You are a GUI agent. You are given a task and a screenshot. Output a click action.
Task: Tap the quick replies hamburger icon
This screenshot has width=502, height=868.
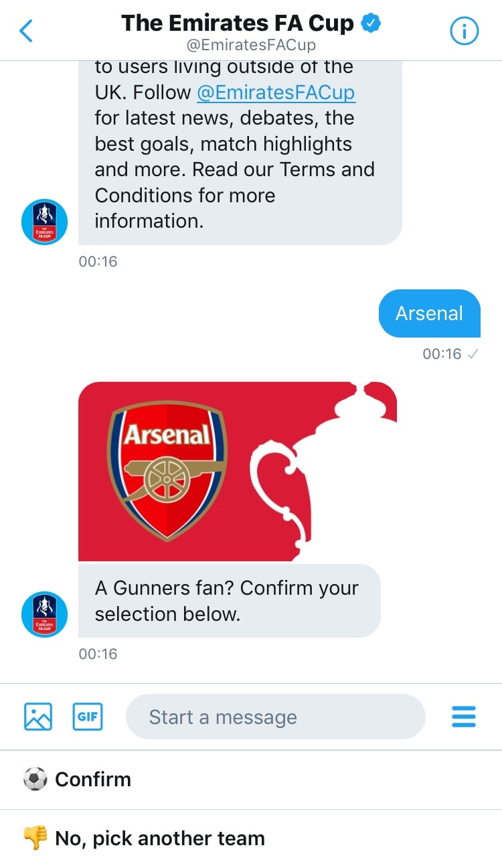[x=463, y=716]
